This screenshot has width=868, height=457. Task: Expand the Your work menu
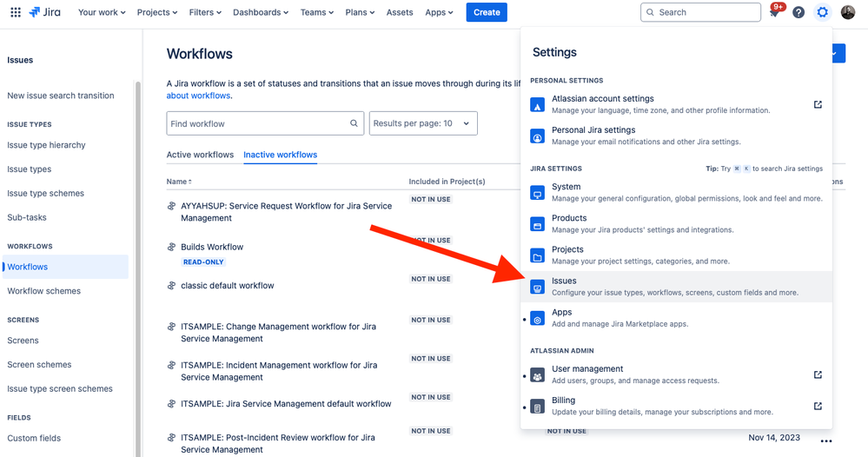[x=102, y=12]
